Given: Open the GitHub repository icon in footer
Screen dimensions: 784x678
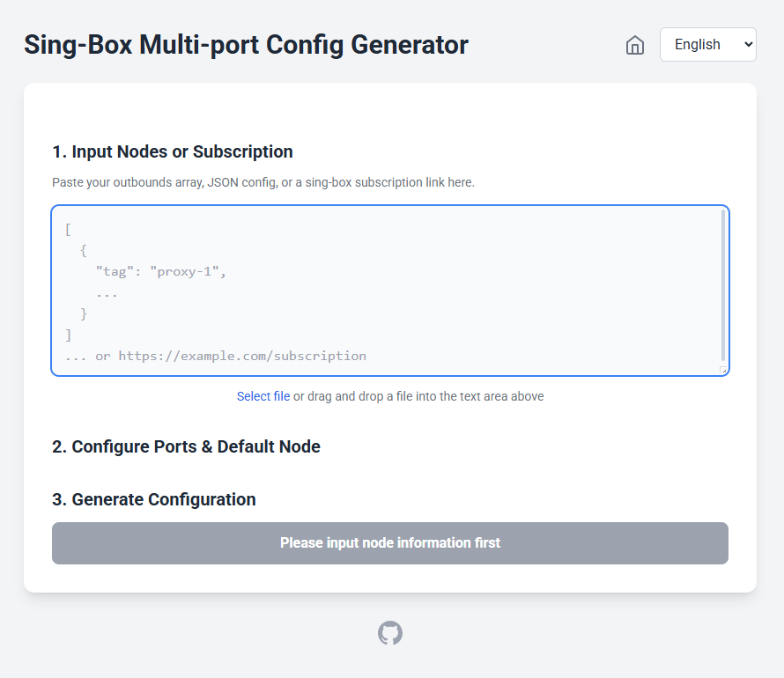Looking at the screenshot, I should point(390,633).
